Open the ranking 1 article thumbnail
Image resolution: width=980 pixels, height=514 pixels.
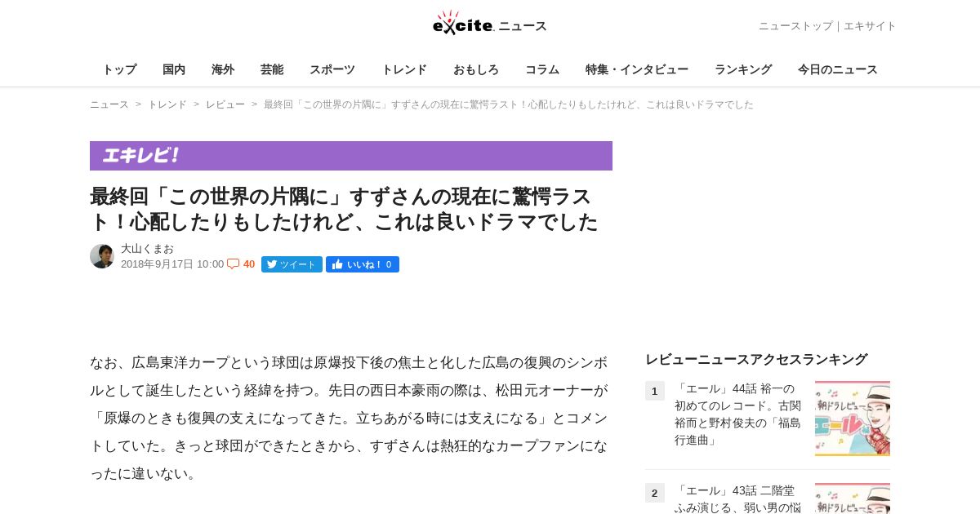853,418
